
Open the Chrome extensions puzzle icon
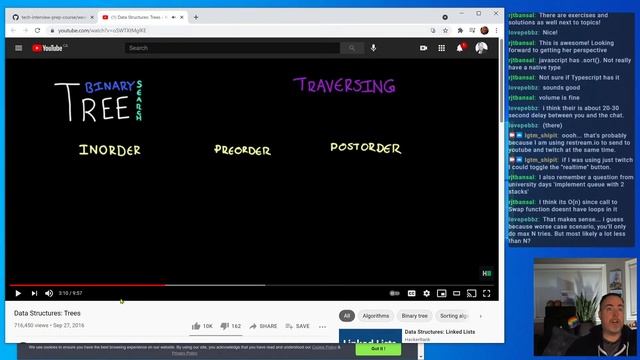click(460, 31)
